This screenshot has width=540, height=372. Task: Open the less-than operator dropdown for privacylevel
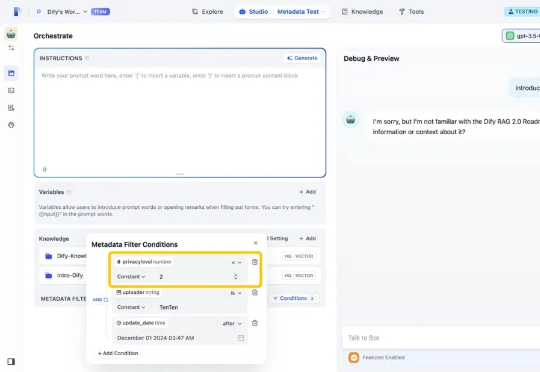coord(236,262)
